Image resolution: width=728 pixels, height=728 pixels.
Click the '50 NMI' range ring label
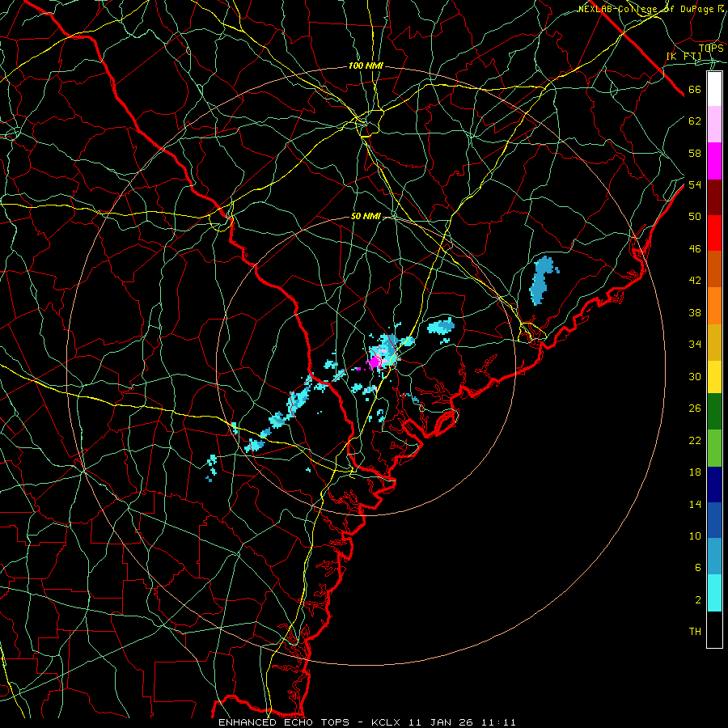[x=366, y=216]
